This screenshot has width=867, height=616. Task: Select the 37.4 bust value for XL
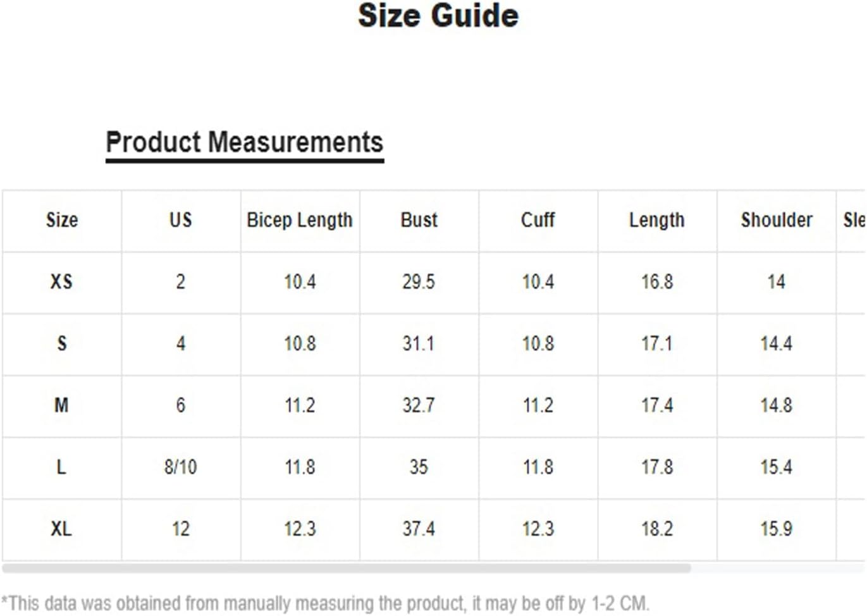coord(419,529)
